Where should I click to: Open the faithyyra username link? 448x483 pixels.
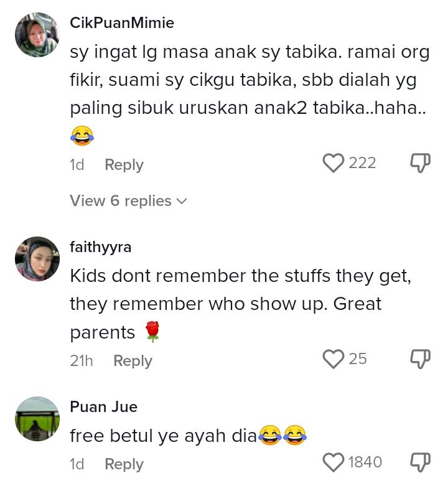101,247
